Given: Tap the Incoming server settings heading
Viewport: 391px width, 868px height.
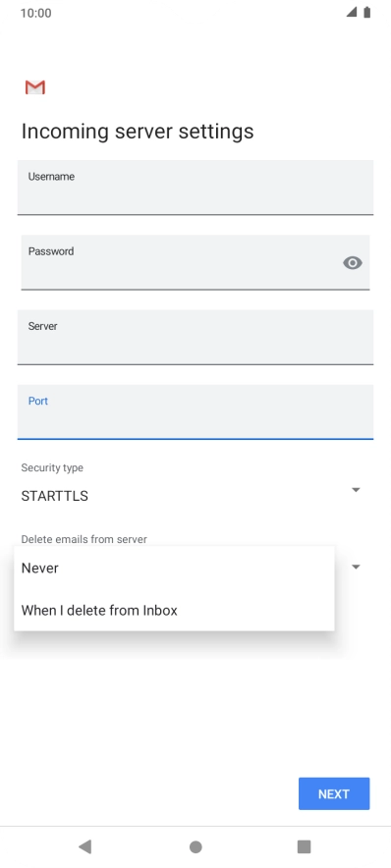Looking at the screenshot, I should [138, 132].
